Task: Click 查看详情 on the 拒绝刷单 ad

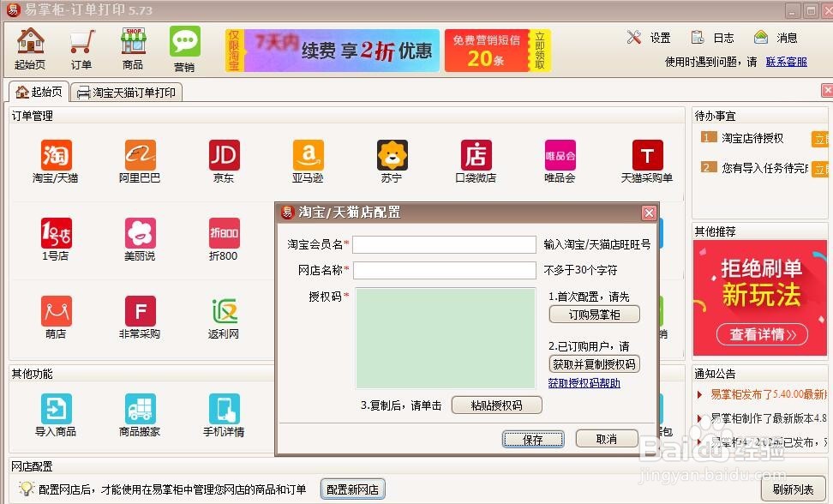Action: click(x=763, y=334)
